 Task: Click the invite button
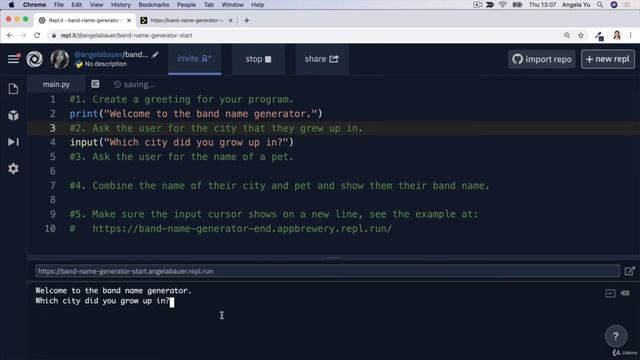pyautogui.click(x=194, y=59)
